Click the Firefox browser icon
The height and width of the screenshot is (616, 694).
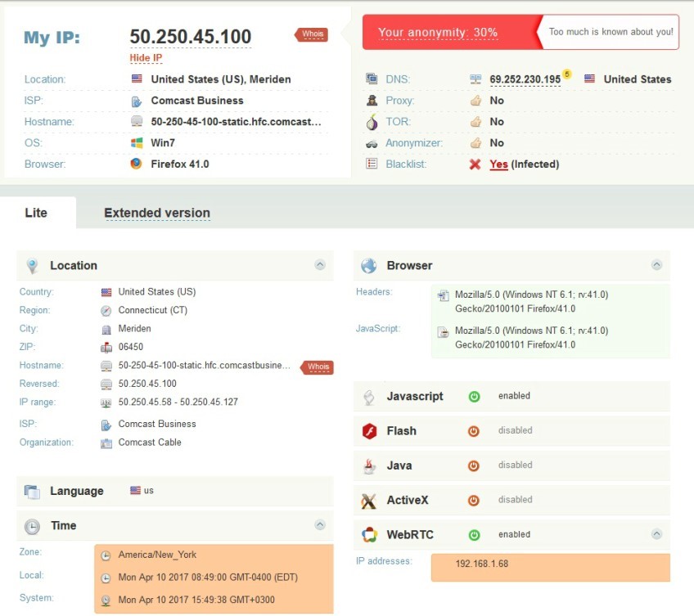137,164
